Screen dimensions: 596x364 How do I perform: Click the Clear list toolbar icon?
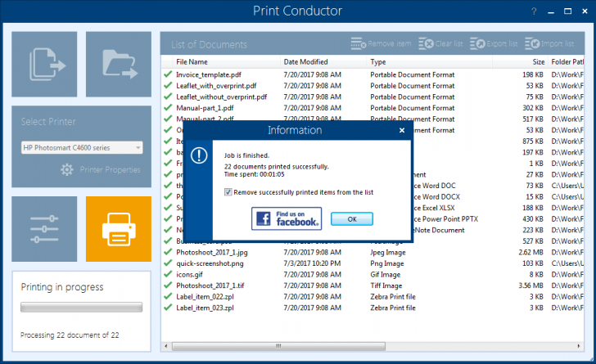[x=426, y=43]
